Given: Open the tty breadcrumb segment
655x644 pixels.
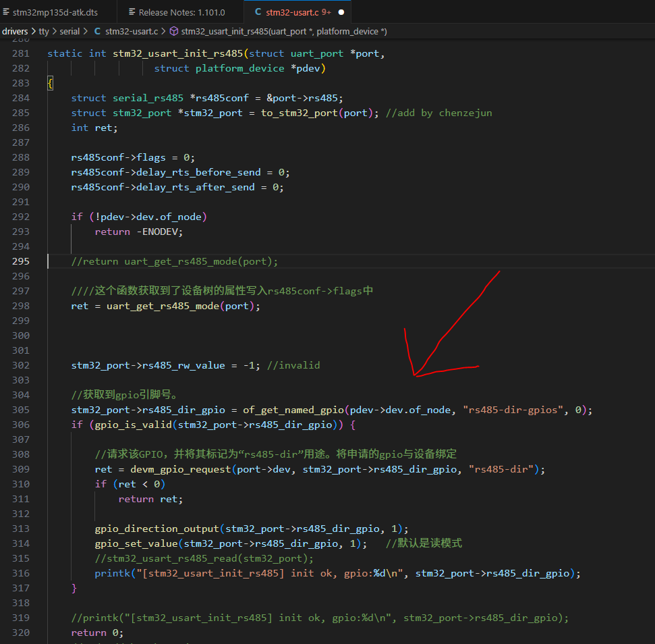Looking at the screenshot, I should click(43, 31).
